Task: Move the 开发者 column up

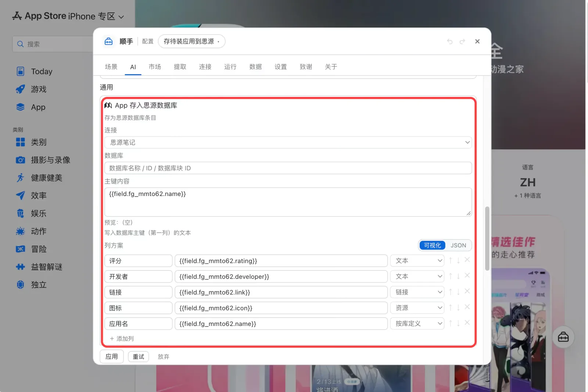Action: pyautogui.click(x=451, y=276)
